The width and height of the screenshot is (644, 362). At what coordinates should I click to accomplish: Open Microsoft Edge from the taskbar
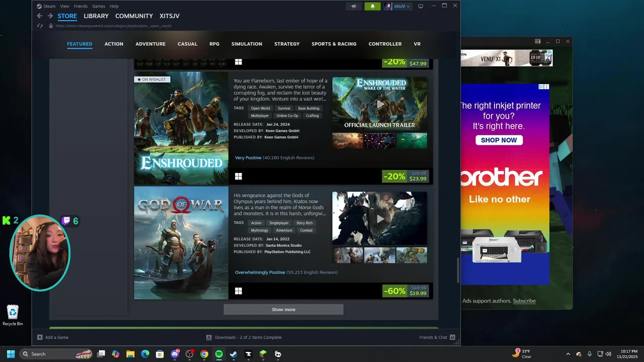[145, 354]
